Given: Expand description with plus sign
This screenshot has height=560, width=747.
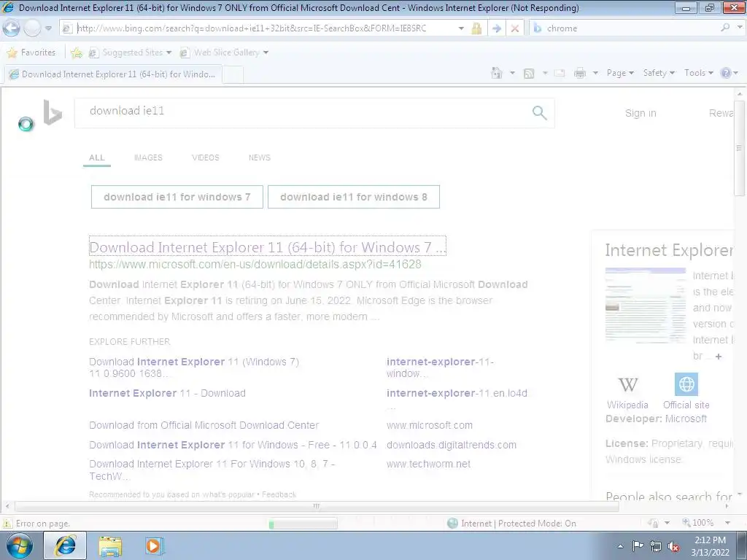Looking at the screenshot, I should click(x=719, y=356).
